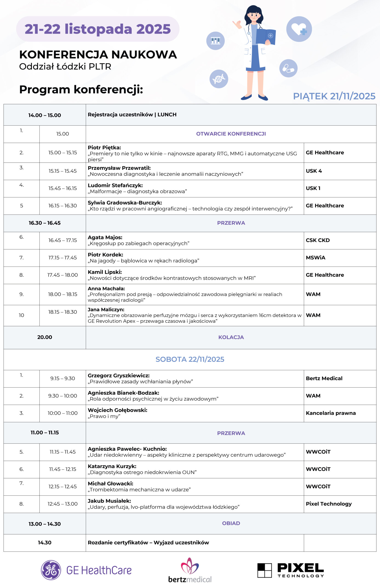Click the test tubes circle icon
Screen dimensions: 380x588
[x=215, y=41]
